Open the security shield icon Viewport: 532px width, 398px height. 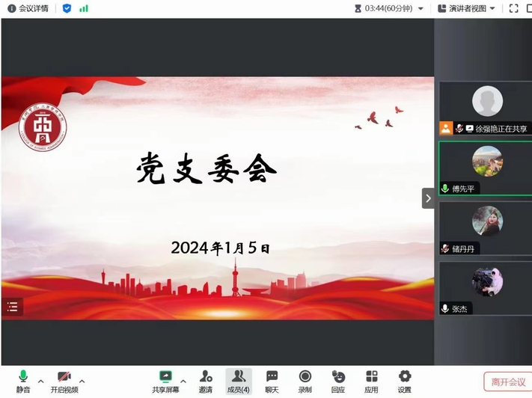pos(67,8)
